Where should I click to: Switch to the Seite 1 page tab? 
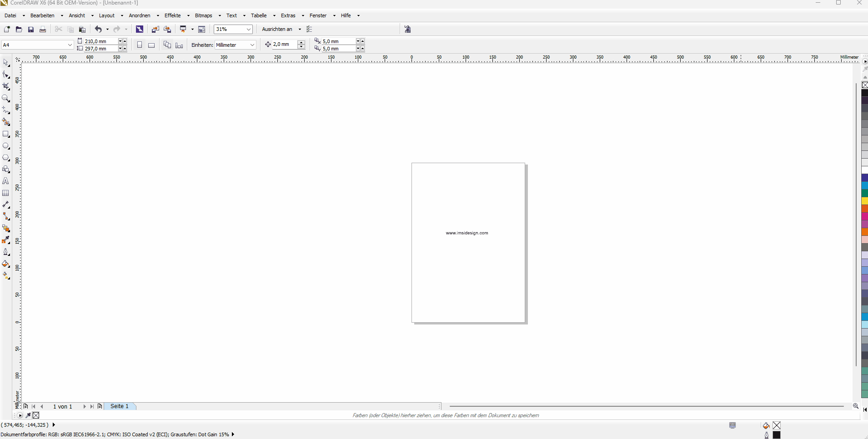click(120, 406)
